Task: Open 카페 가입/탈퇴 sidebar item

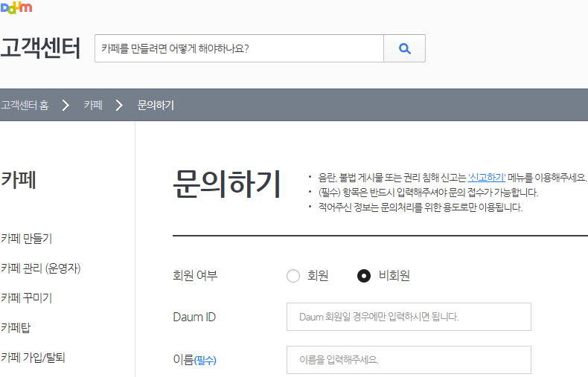Action: [33, 358]
